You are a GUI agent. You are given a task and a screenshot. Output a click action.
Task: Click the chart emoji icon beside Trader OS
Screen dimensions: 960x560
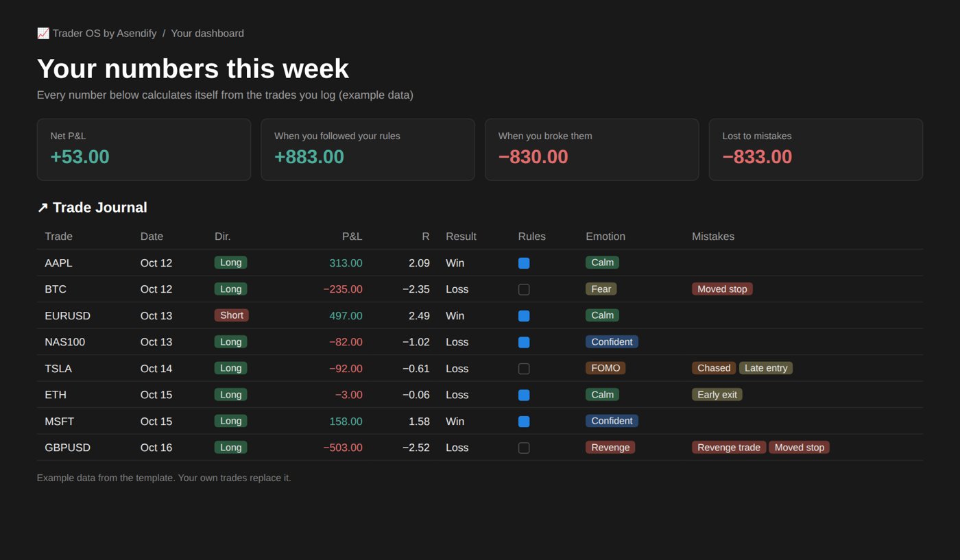pyautogui.click(x=43, y=33)
